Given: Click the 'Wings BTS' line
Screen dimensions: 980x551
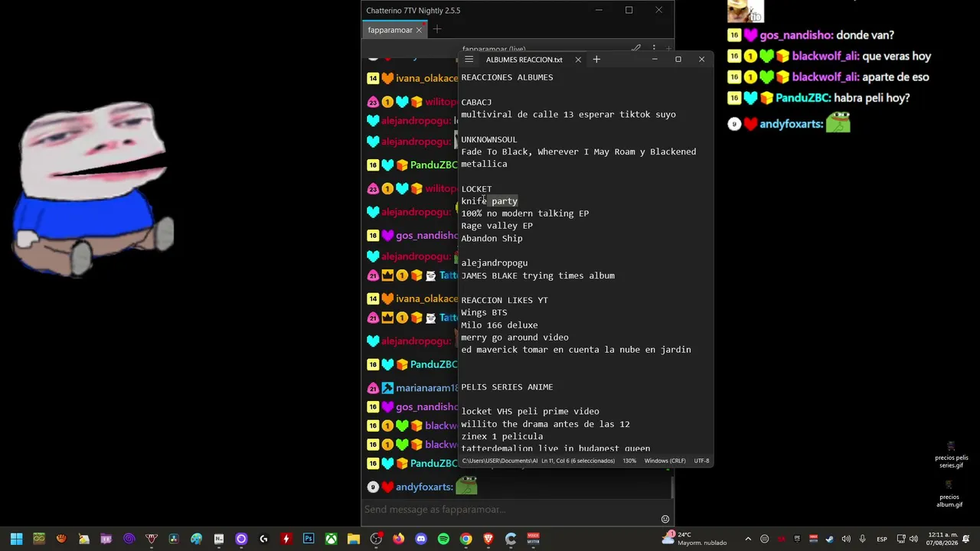Looking at the screenshot, I should 484,312.
